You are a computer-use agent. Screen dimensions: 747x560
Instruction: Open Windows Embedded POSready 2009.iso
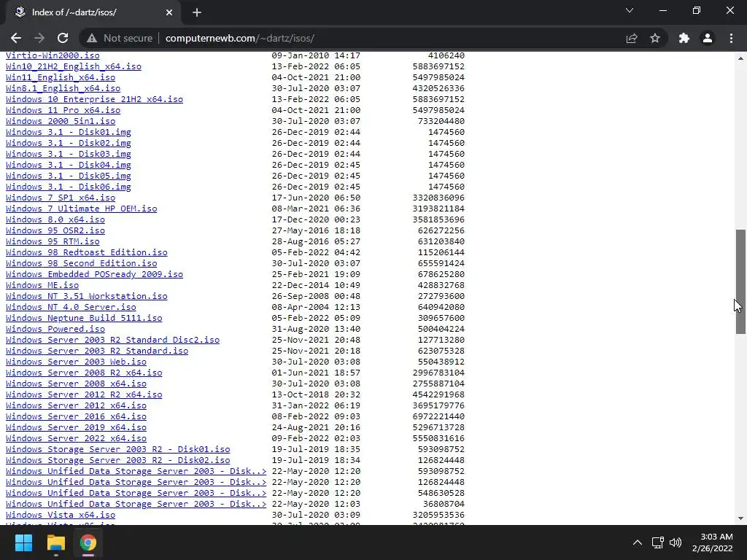(94, 275)
